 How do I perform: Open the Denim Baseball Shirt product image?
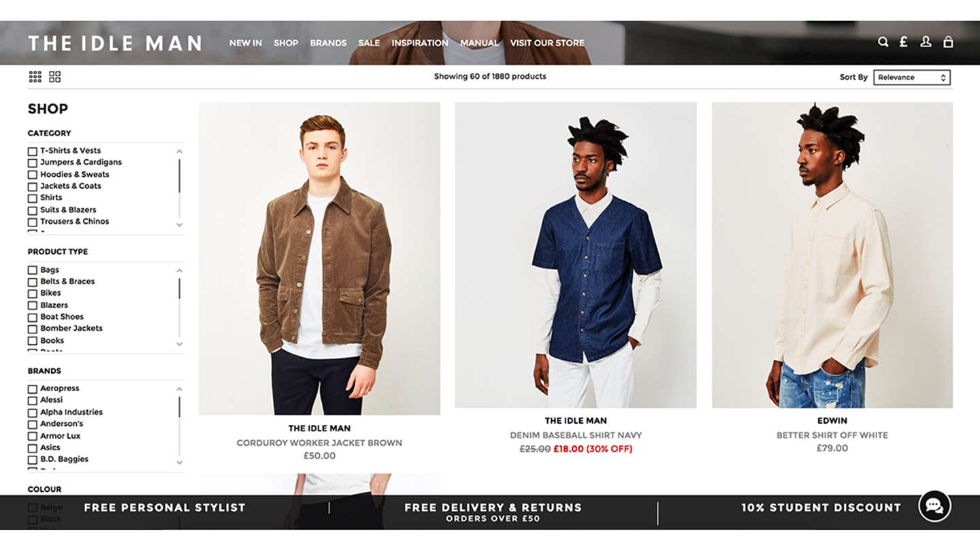coord(576,255)
